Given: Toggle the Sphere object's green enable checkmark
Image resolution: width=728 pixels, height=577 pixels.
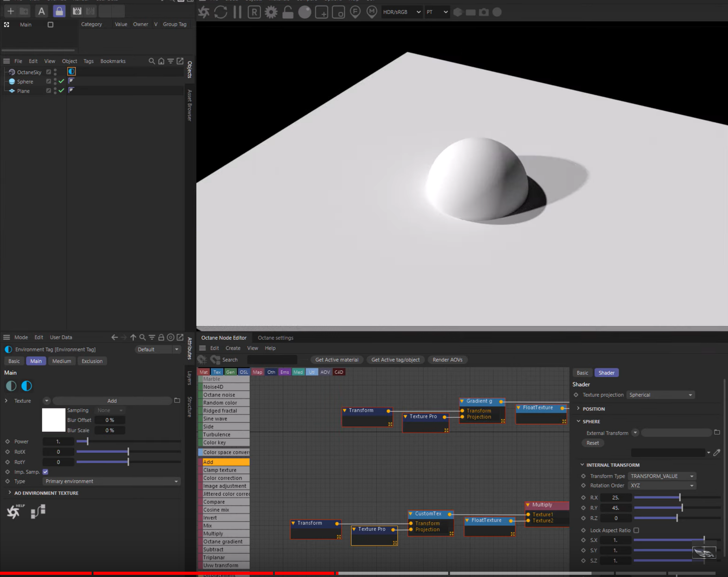Looking at the screenshot, I should click(61, 81).
